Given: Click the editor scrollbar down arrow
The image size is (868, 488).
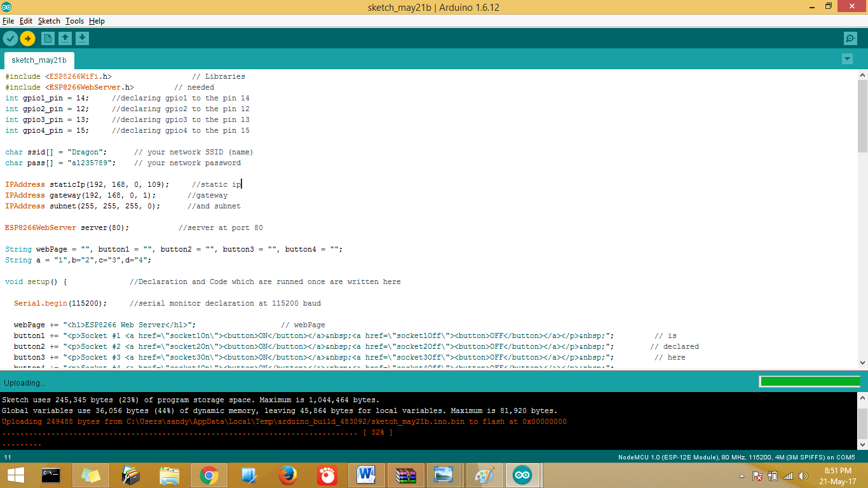Looking at the screenshot, I should click(862, 363).
